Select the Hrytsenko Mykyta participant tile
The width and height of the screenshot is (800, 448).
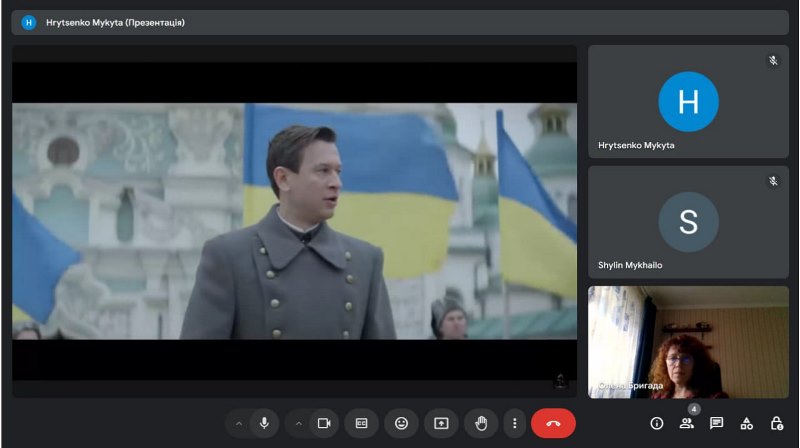coord(688,101)
